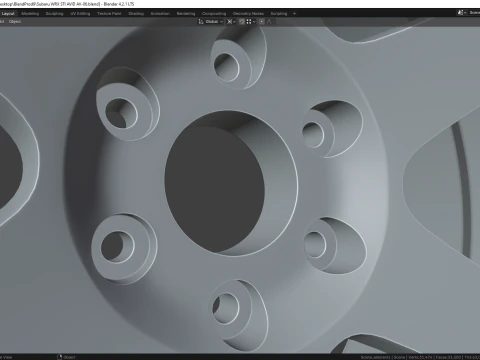480x360 pixels.
Task: Switch to the Layout workspace tab
Action: (8, 14)
